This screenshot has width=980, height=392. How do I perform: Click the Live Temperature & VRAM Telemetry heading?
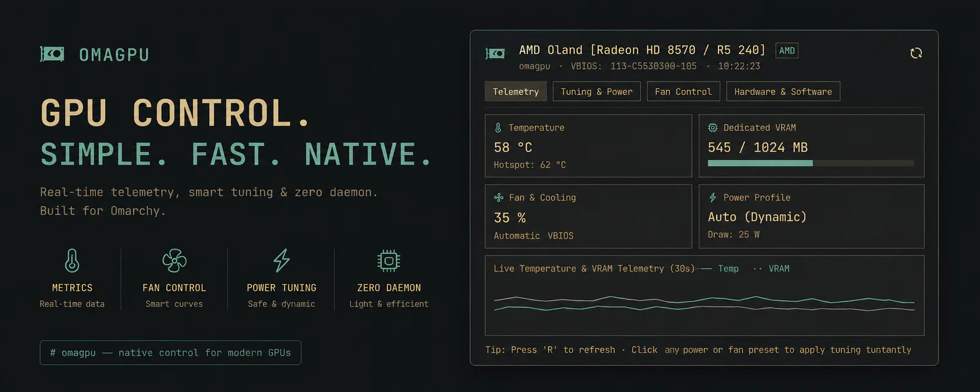coord(594,269)
